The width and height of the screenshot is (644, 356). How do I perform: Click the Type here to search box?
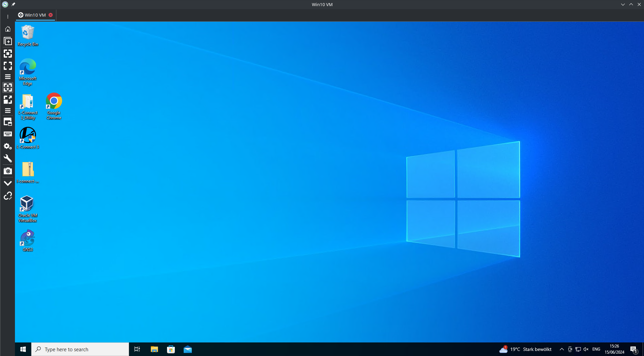pos(80,349)
